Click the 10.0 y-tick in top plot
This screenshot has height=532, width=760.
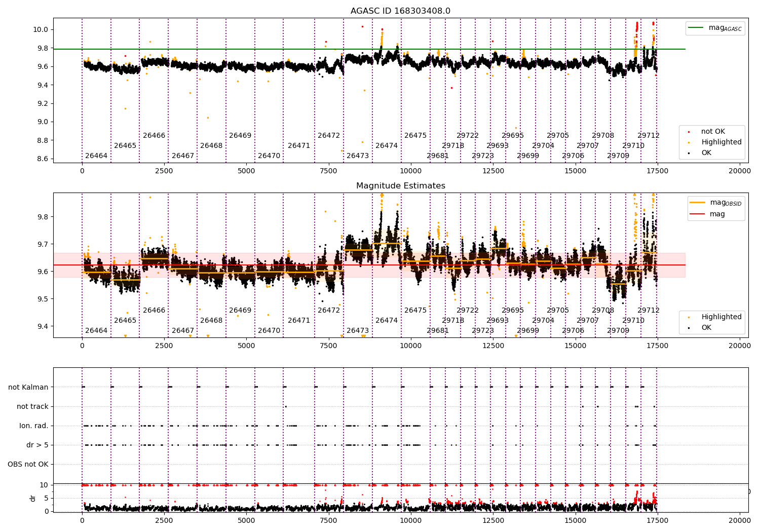coord(41,29)
